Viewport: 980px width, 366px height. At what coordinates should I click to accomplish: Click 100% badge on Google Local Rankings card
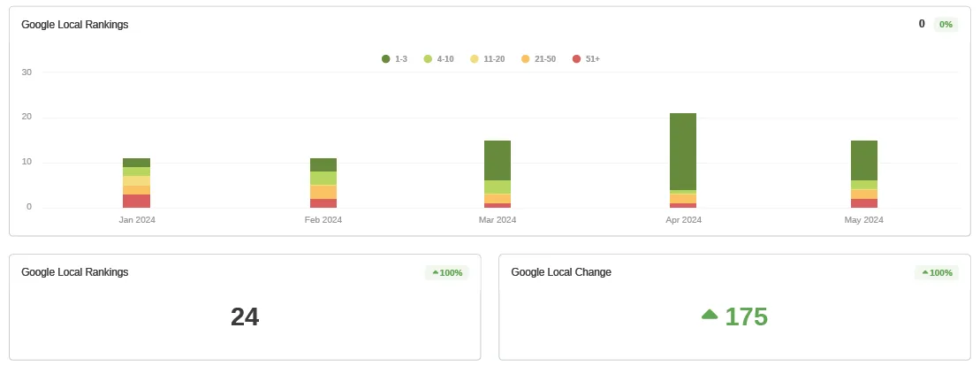[447, 273]
